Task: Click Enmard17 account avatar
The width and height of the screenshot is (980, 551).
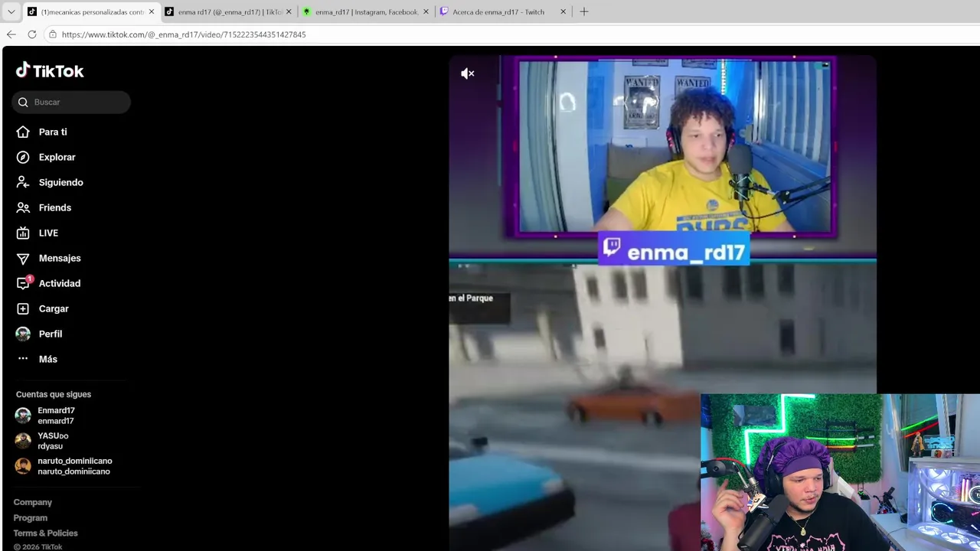Action: point(23,416)
